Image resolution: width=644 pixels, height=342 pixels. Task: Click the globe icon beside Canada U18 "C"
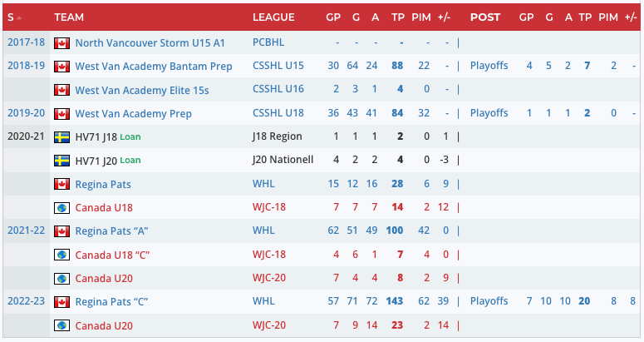61,255
